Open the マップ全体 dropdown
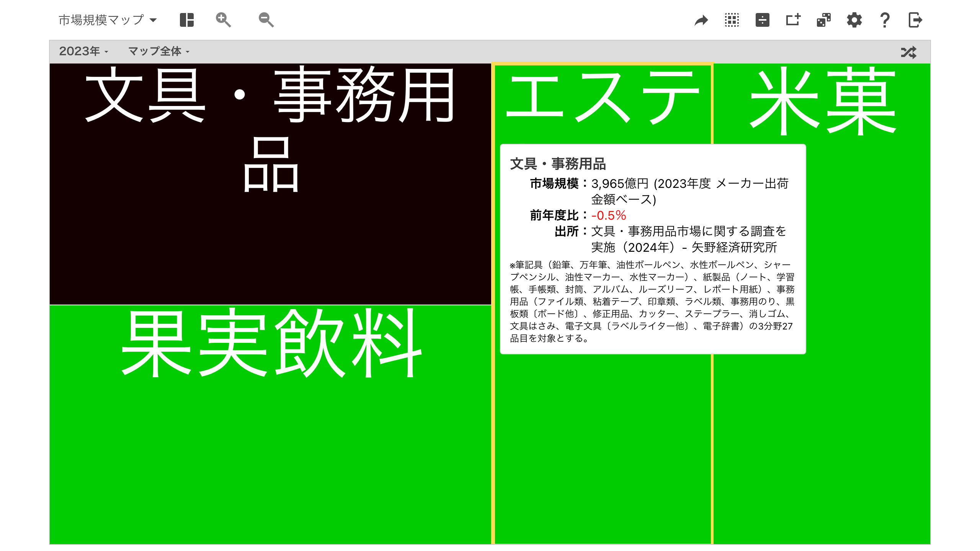 [x=159, y=51]
